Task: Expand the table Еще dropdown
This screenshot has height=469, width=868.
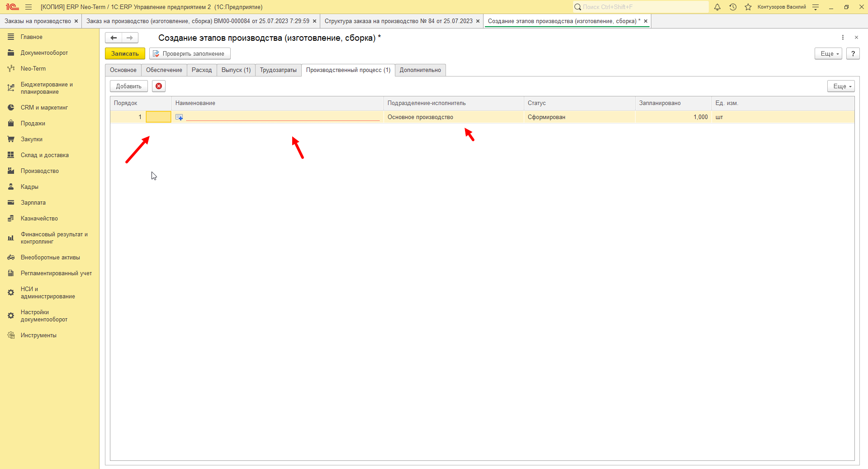Action: pyautogui.click(x=841, y=86)
